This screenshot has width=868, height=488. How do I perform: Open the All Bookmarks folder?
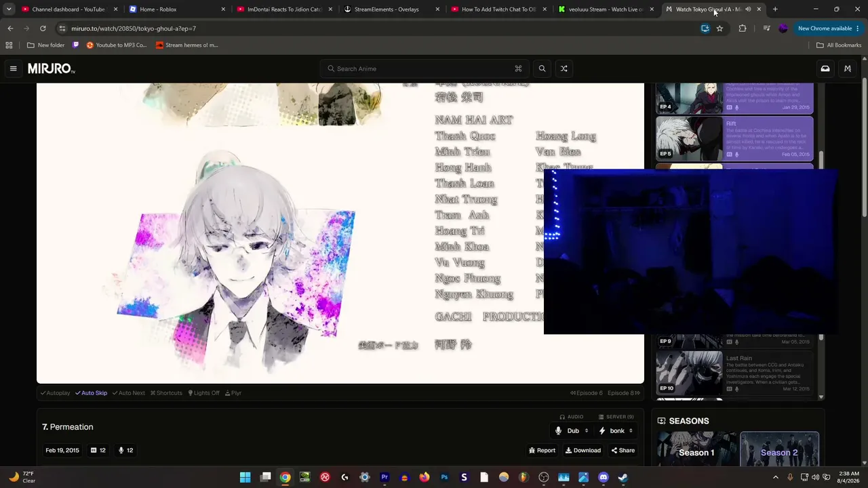pyautogui.click(x=839, y=45)
